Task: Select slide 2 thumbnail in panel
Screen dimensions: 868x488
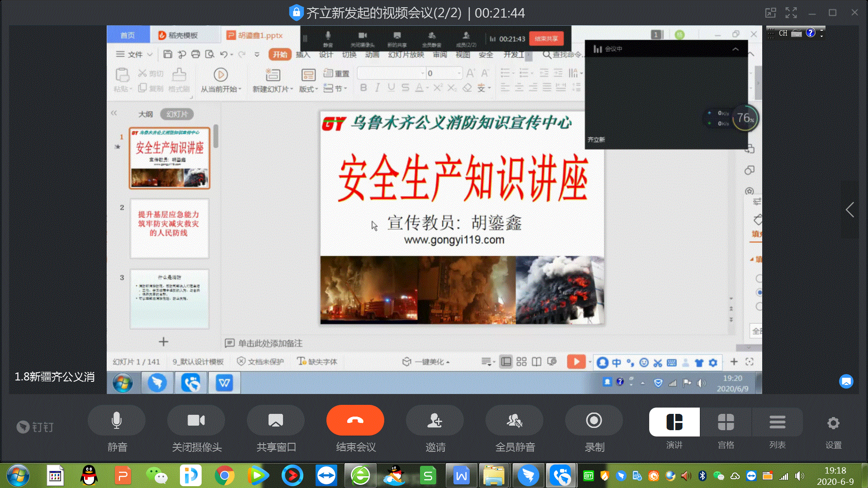Action: (170, 228)
